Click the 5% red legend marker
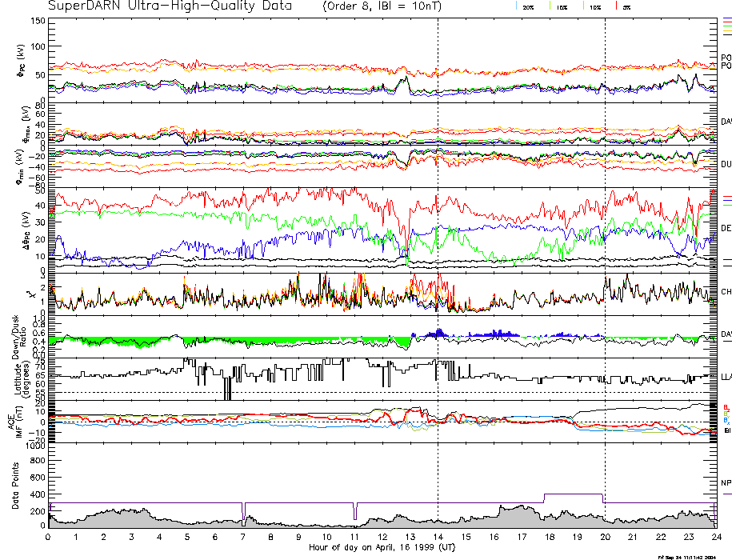This screenshot has width=732, height=560. point(617,6)
